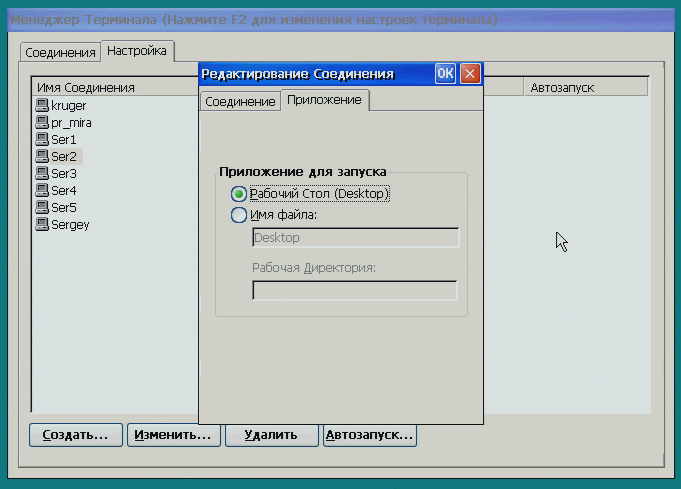
Task: Click the computer icon next to Sergey
Action: tap(42, 225)
